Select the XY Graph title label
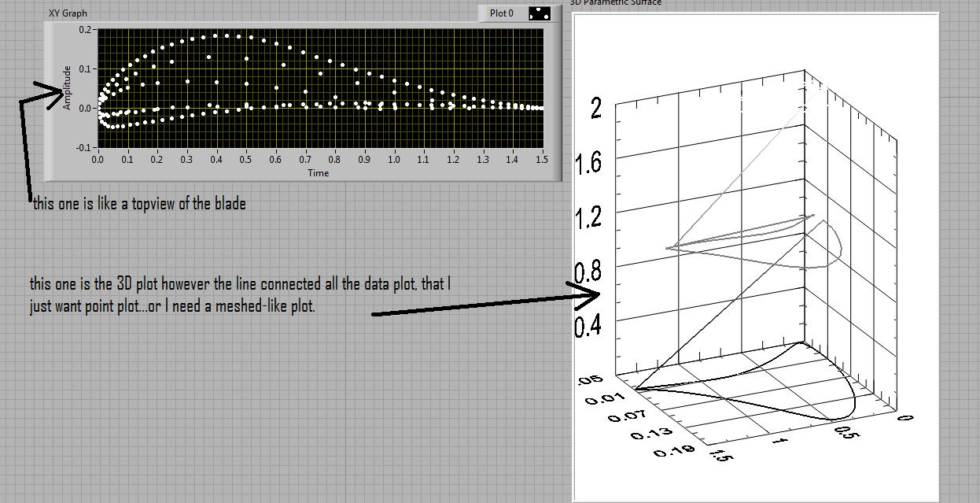 [x=68, y=13]
